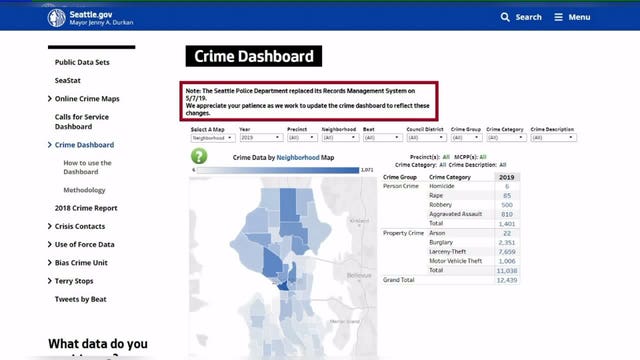The height and width of the screenshot is (360, 640).
Task: Expand the Terry Stops chevron
Action: pos(50,281)
